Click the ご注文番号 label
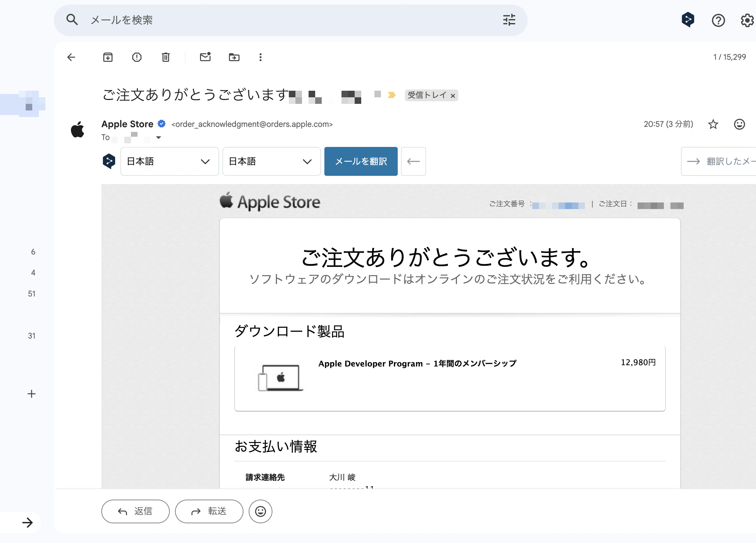This screenshot has height=543, width=756. [507, 203]
